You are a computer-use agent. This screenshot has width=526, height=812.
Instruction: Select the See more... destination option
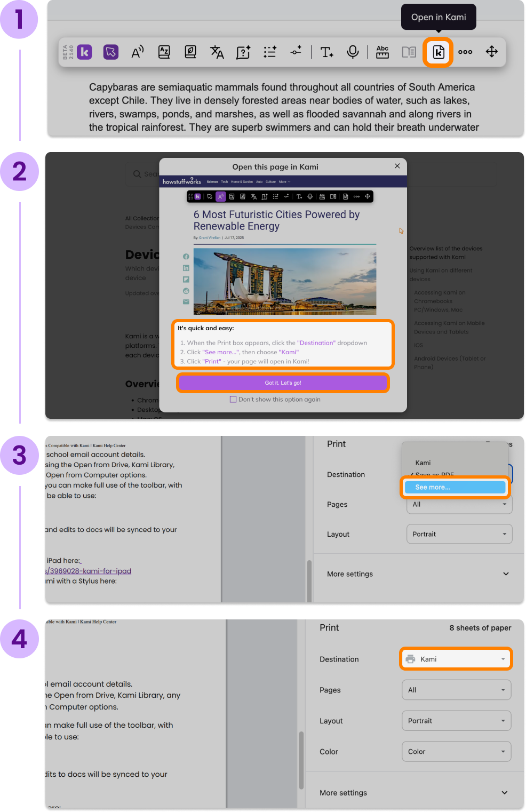point(455,487)
